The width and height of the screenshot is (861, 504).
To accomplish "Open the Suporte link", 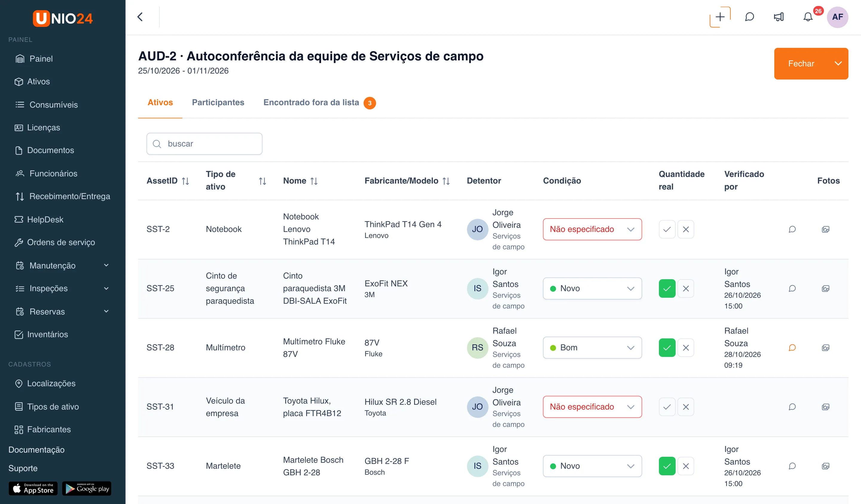I will coord(23,468).
